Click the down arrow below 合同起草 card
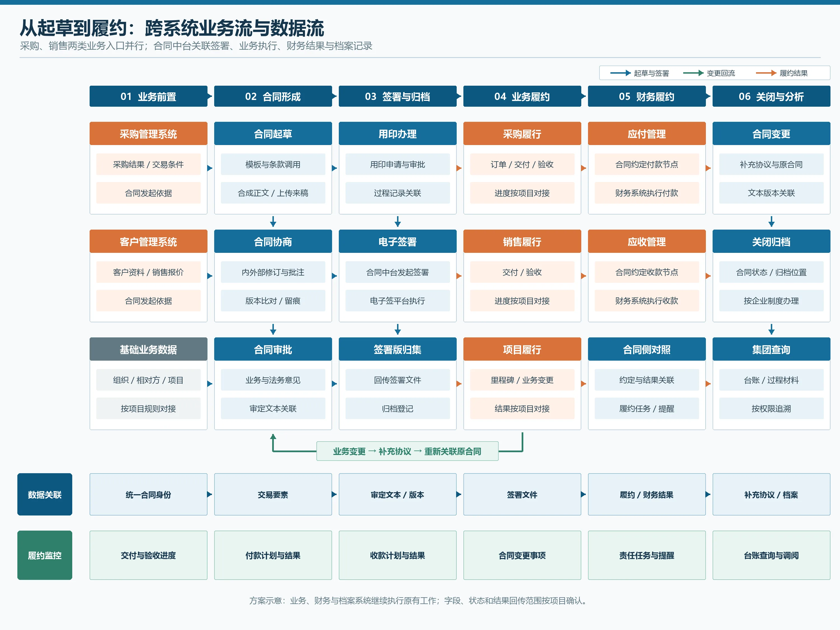Viewport: 840px width, 630px height. [273, 221]
